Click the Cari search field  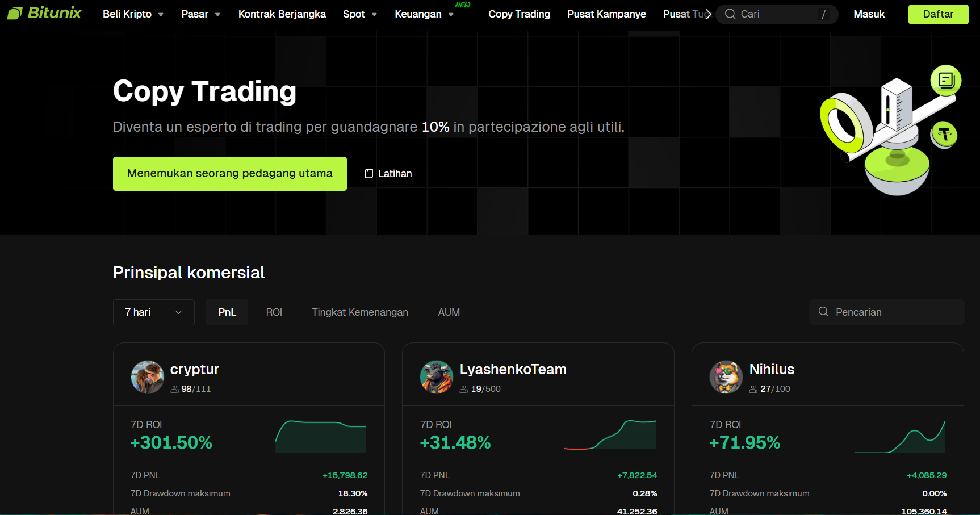[x=777, y=14]
